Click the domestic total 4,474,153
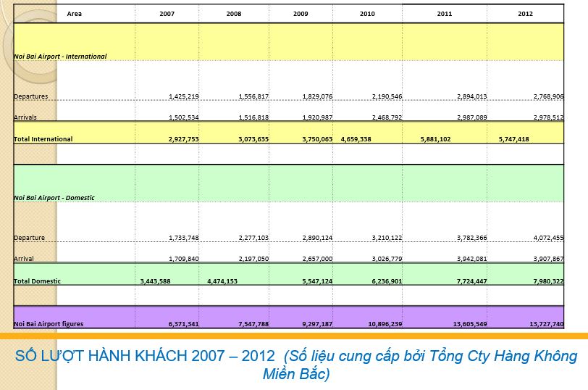588x390 pixels. click(x=222, y=281)
